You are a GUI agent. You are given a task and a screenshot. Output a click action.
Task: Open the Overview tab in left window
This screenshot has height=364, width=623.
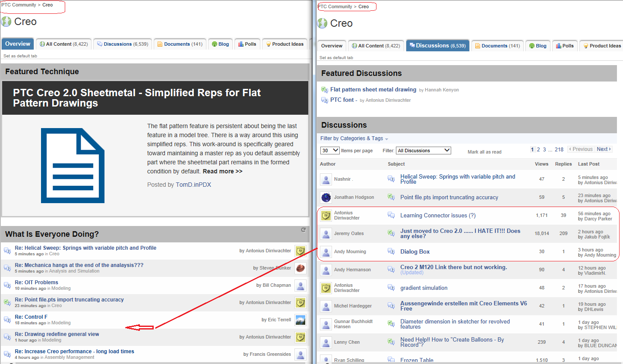18,44
